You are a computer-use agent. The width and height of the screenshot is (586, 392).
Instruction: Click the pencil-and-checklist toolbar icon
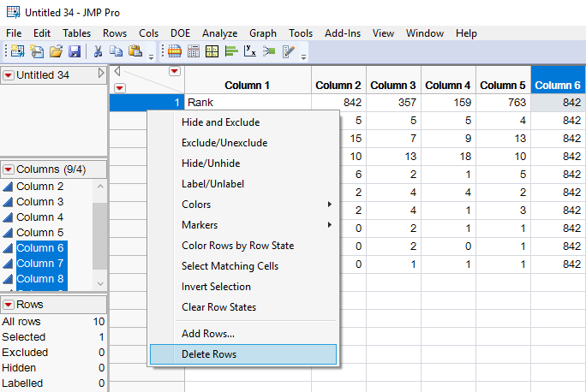coord(289,51)
